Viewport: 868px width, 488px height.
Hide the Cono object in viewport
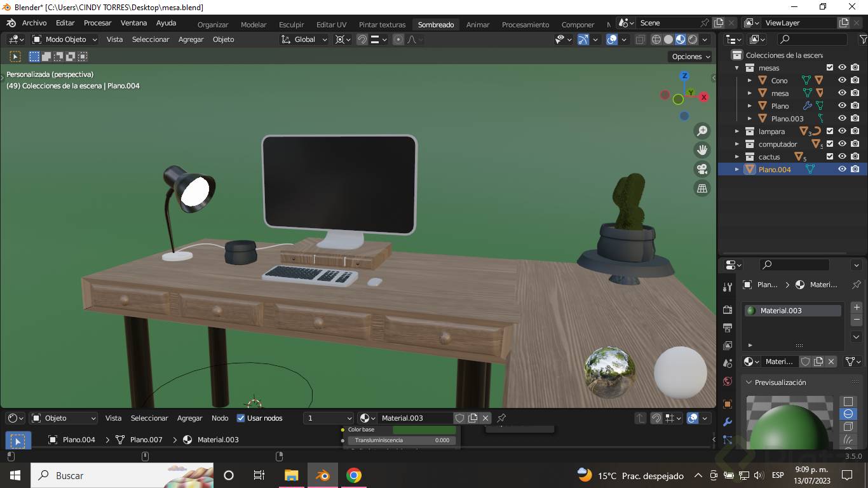[843, 80]
